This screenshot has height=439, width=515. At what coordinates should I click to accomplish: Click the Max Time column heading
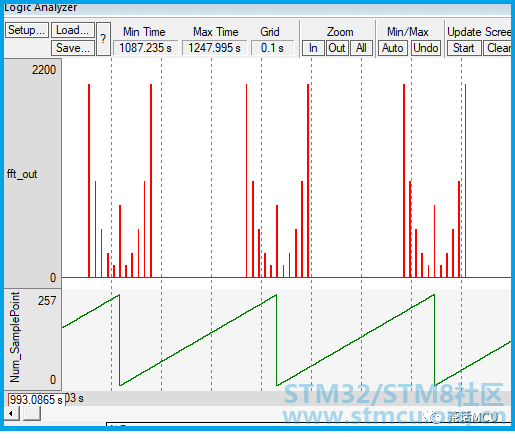(x=216, y=32)
